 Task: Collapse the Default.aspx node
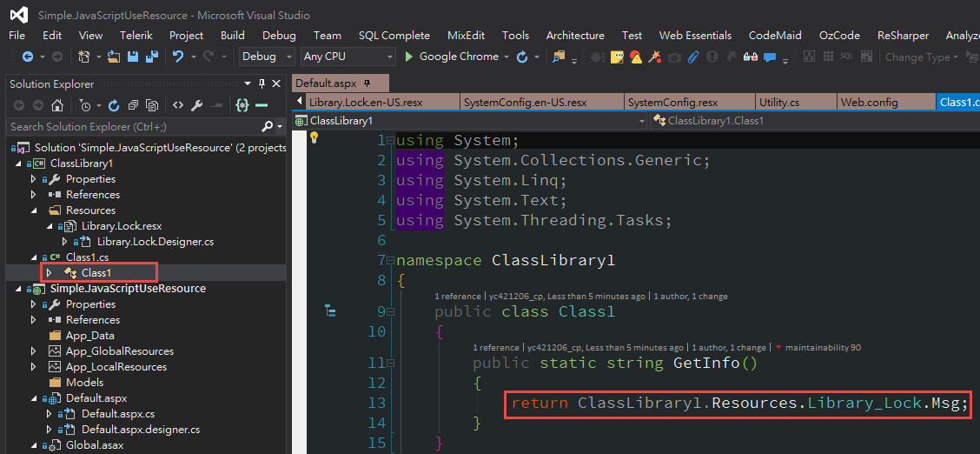point(34,398)
